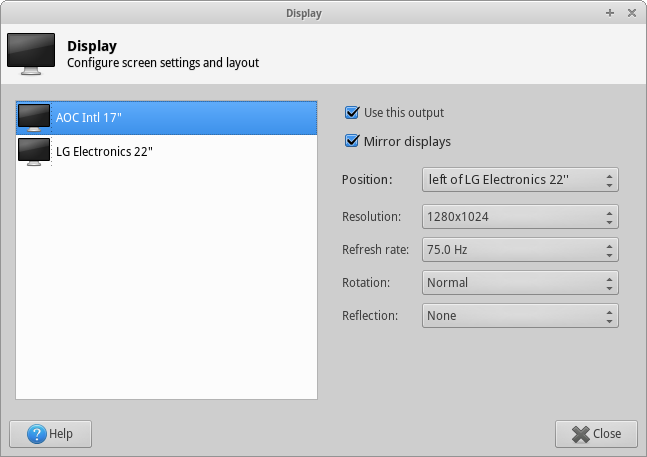Click 'Configure screen settings and layout' subtitle
This screenshot has width=647, height=457.
[x=163, y=63]
